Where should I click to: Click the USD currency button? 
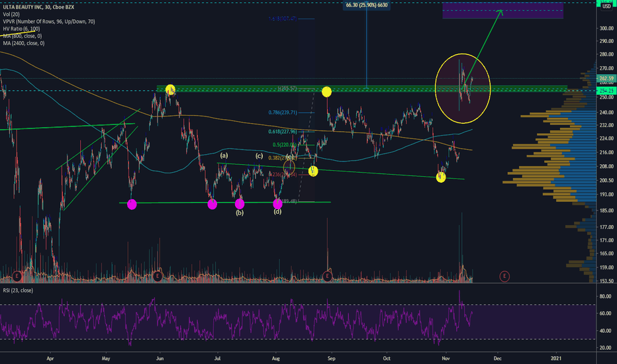click(x=606, y=7)
